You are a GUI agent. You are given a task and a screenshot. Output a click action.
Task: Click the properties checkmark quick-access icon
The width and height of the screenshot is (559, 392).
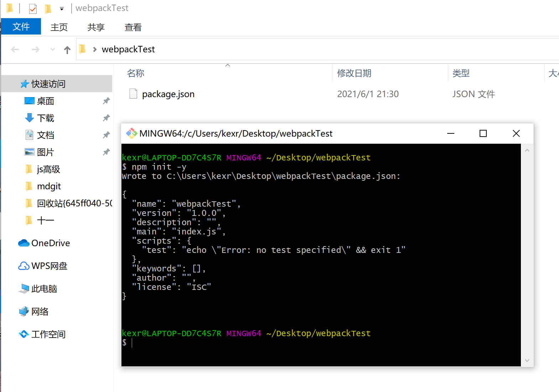(33, 8)
